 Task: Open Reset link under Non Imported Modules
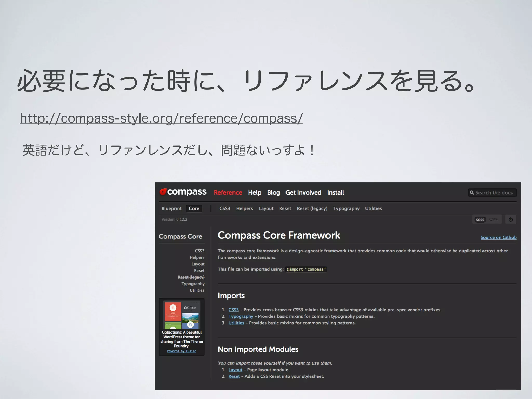click(234, 376)
